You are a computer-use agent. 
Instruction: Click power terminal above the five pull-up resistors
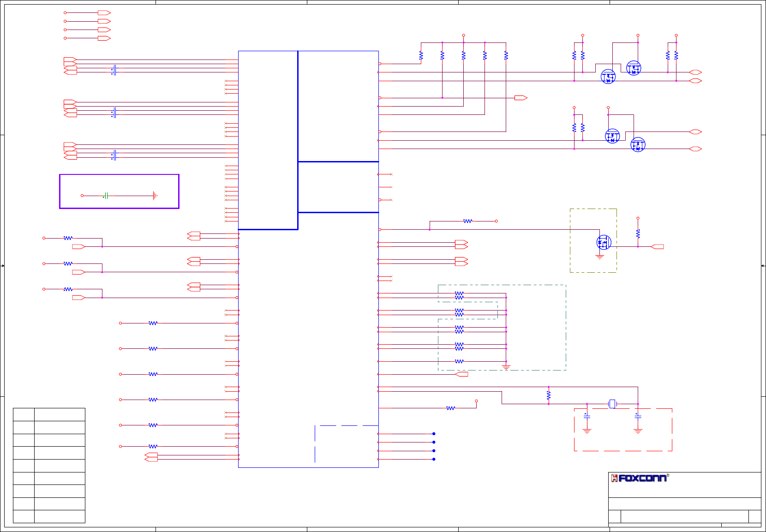[464, 36]
